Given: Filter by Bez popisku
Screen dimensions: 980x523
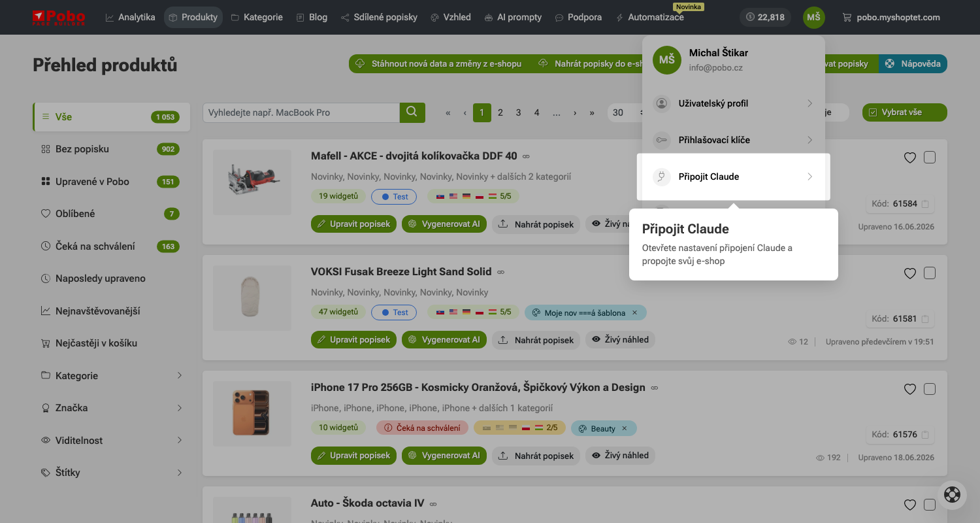Looking at the screenshot, I should pyautogui.click(x=112, y=149).
